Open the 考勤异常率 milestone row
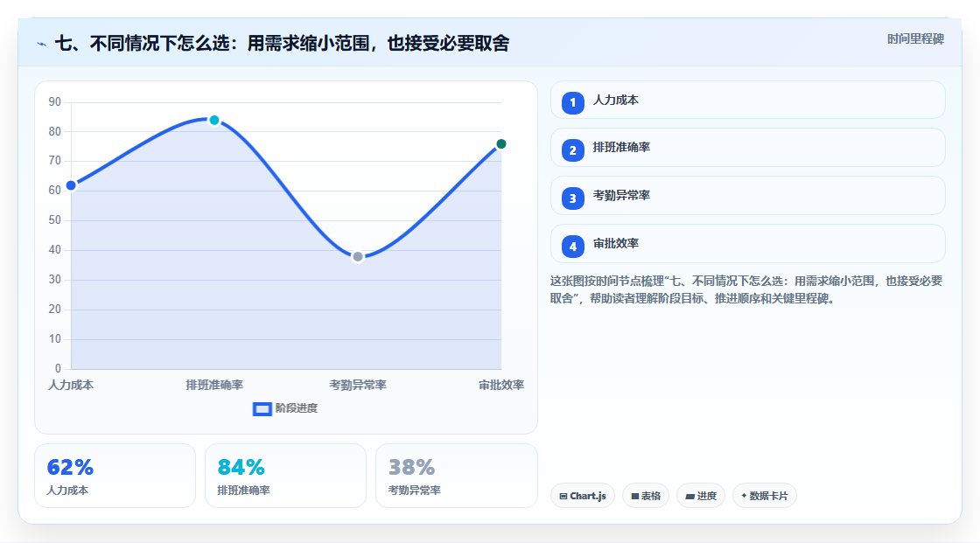Image resolution: width=980 pixels, height=543 pixels. click(747, 196)
